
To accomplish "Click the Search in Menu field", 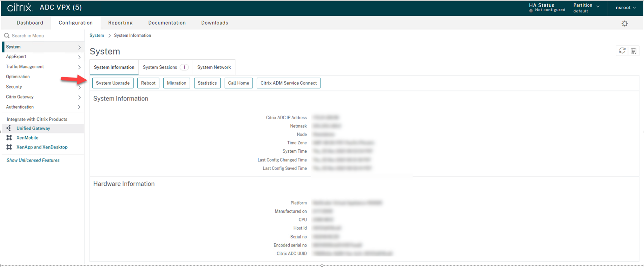I will tap(43, 35).
